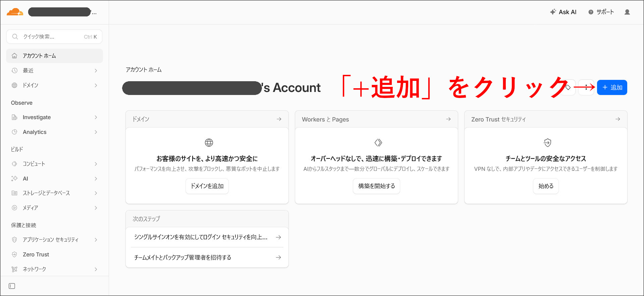This screenshot has width=644, height=296.
Task: Click the AI sparkle icon in sidebar
Action: 14,179
